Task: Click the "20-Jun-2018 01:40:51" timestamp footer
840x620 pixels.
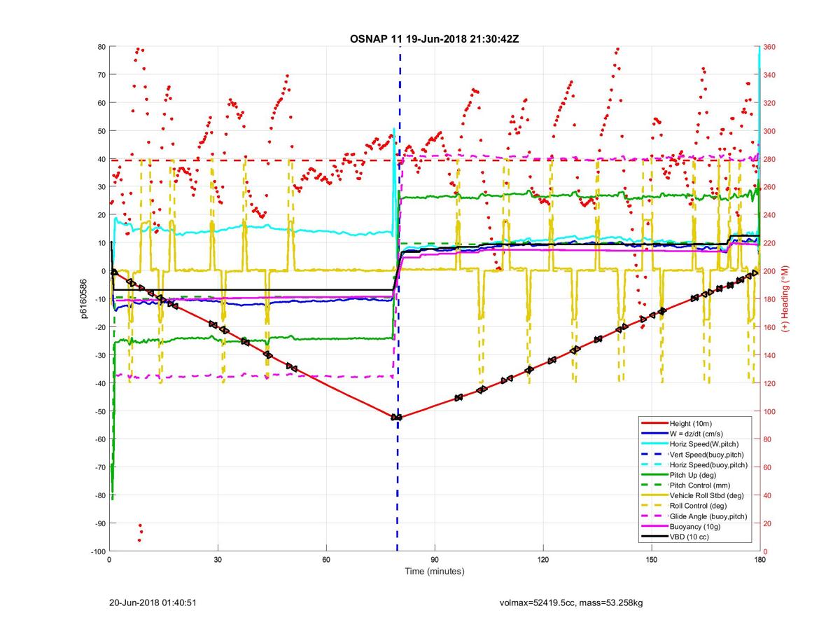Action: (x=153, y=602)
